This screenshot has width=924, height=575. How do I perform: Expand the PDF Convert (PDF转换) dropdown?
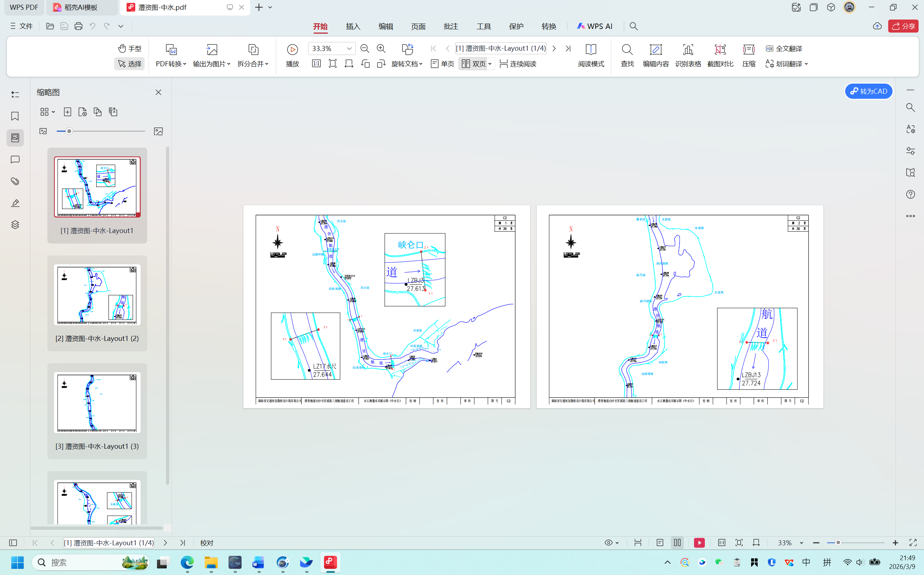171,64
